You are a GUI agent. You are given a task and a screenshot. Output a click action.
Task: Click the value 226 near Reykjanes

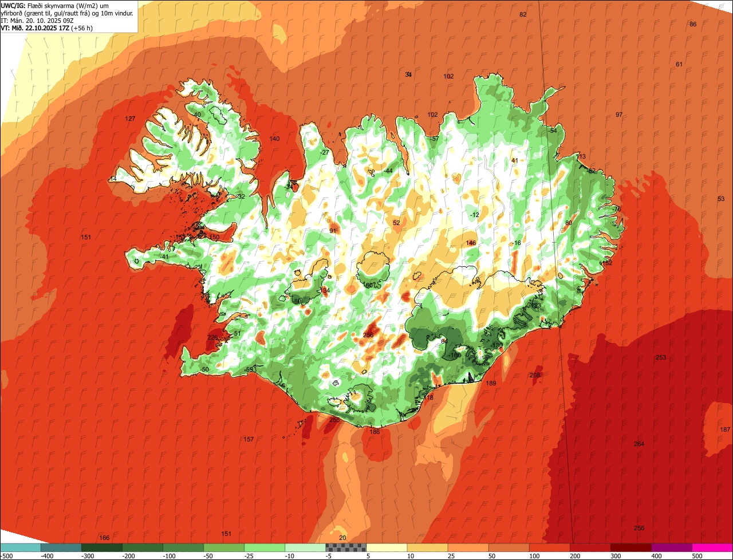point(212,337)
